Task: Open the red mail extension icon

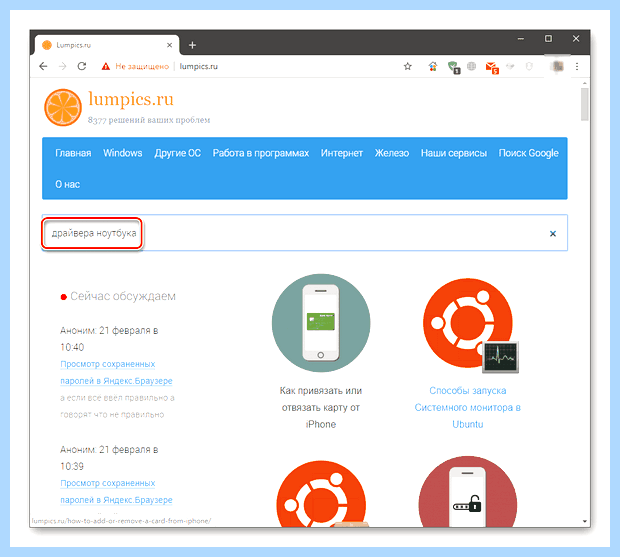Action: click(492, 68)
